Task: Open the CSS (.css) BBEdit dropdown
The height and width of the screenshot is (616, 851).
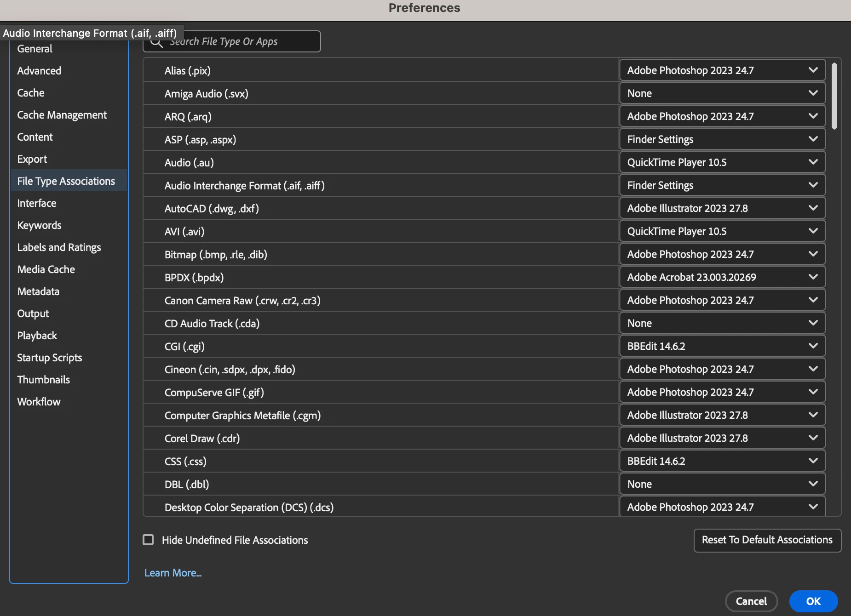Action: tap(722, 461)
